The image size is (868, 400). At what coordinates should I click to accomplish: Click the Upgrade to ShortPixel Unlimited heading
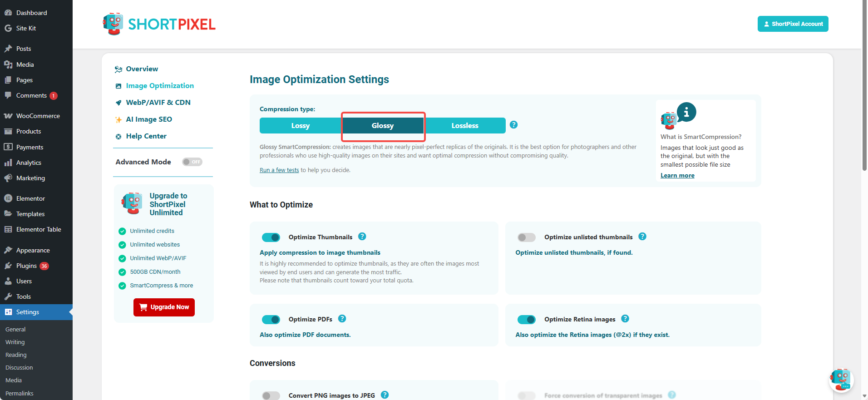[x=168, y=204]
